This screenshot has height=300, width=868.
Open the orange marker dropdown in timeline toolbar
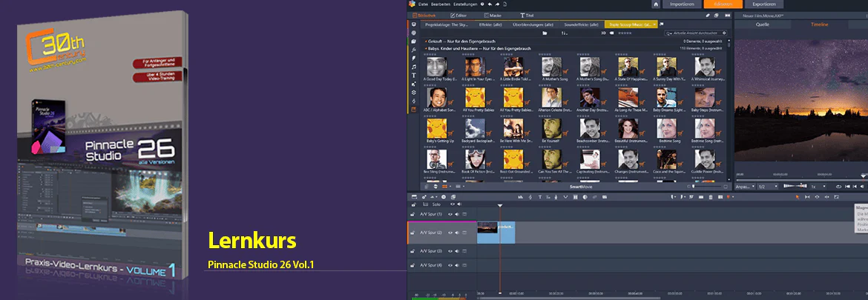733,197
